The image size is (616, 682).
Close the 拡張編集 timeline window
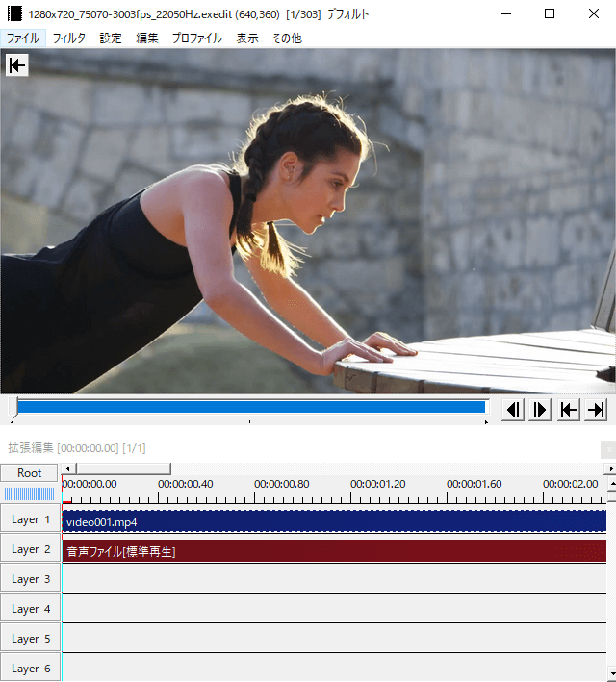pos(608,449)
